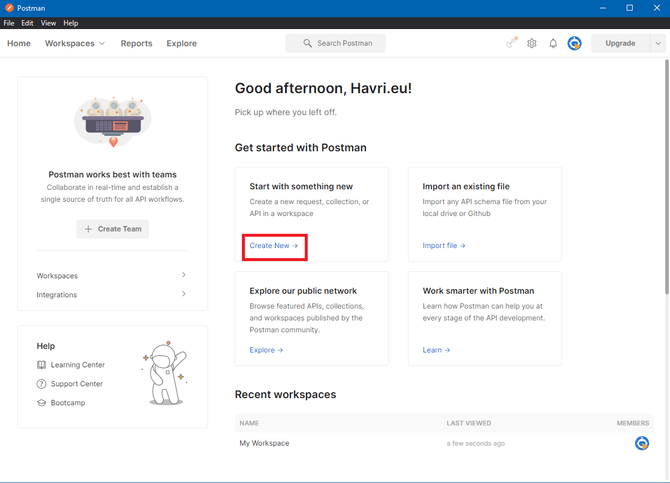Open the Workspaces dropdown in header

click(75, 43)
